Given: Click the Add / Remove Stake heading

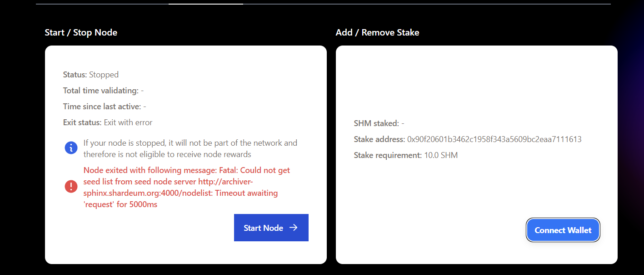Looking at the screenshot, I should point(377,32).
